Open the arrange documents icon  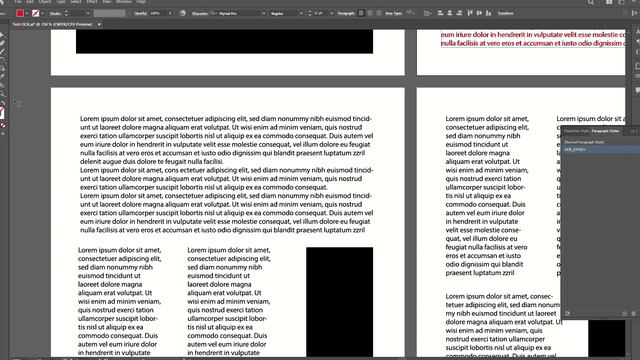pos(609,2)
